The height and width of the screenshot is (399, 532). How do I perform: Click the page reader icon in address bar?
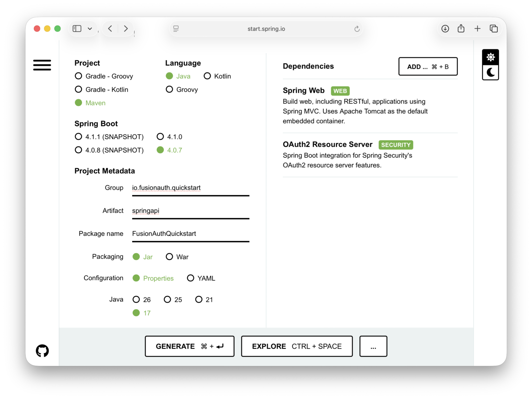tap(176, 29)
